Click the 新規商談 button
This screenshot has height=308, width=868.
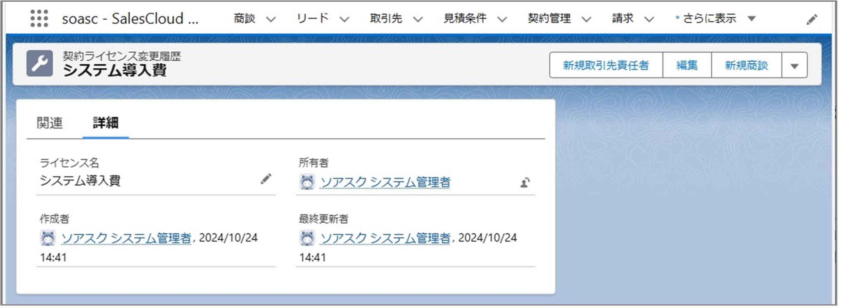coord(746,65)
